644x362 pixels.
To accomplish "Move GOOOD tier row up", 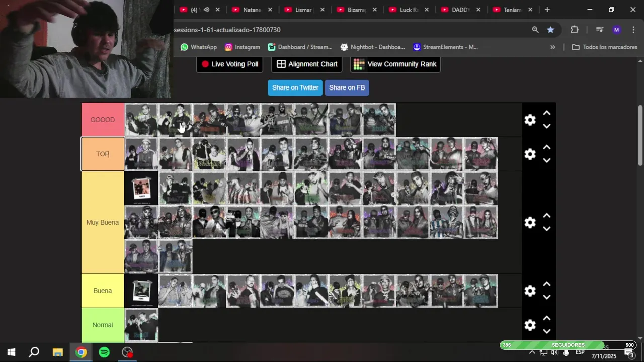I will click(547, 113).
